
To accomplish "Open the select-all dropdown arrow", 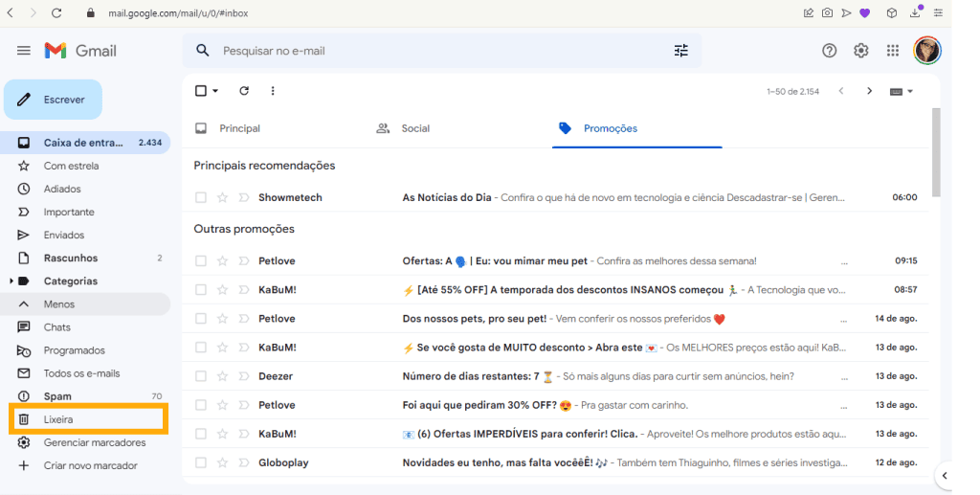I will pos(215,91).
